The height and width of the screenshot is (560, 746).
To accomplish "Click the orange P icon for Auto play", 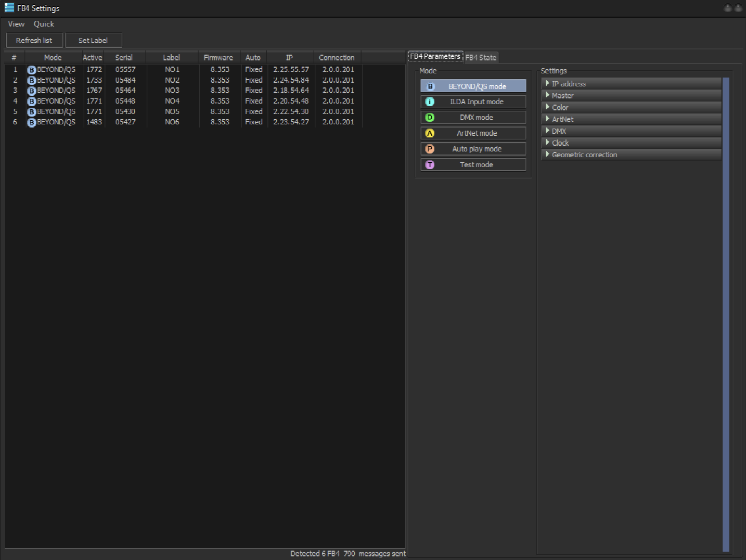I will pyautogui.click(x=430, y=149).
